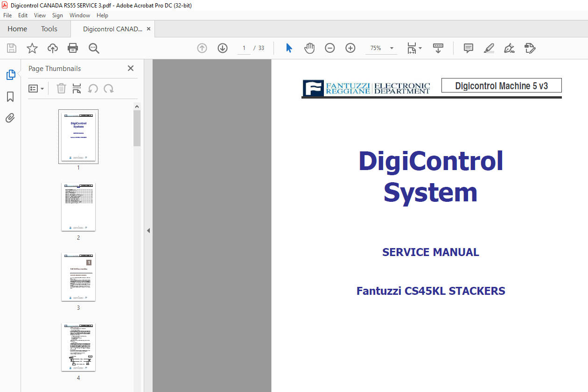Click the thumbnails scrollbar up arrow

[137, 107]
